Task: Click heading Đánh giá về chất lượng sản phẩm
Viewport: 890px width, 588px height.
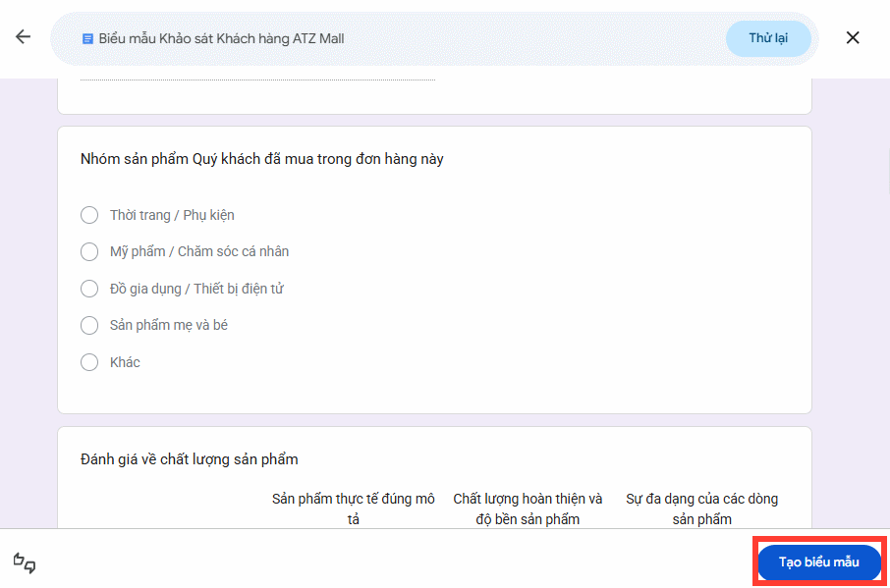Action: coord(189,459)
